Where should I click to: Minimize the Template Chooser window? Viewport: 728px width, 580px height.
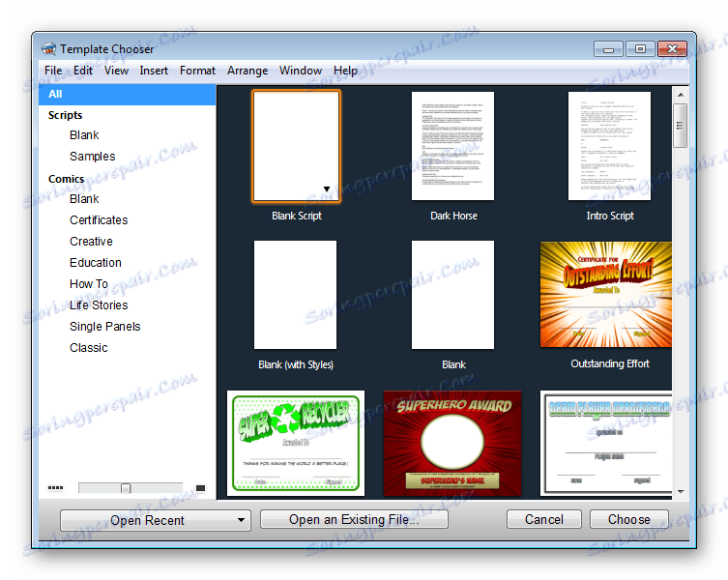click(x=609, y=49)
